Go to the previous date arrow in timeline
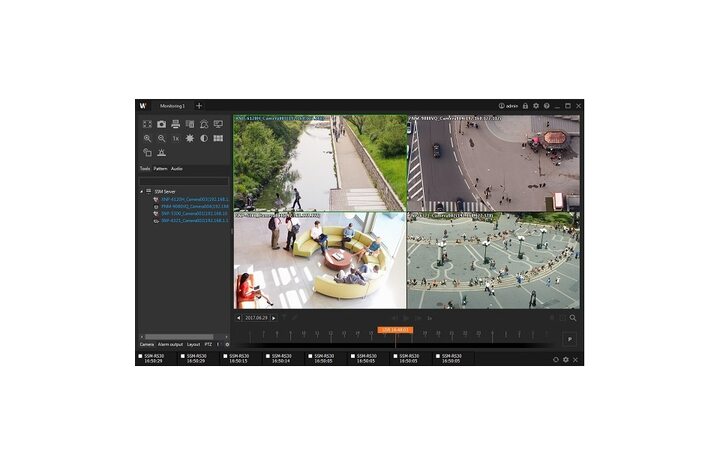 238,318
